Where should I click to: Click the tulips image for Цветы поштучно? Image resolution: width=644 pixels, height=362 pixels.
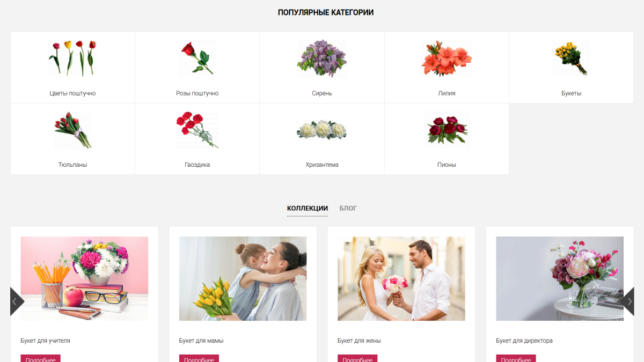72,58
